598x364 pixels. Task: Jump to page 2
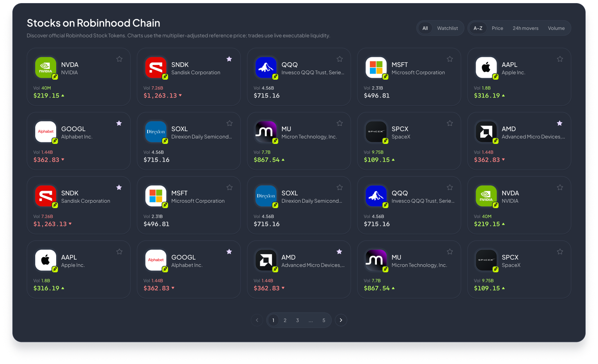pyautogui.click(x=285, y=320)
